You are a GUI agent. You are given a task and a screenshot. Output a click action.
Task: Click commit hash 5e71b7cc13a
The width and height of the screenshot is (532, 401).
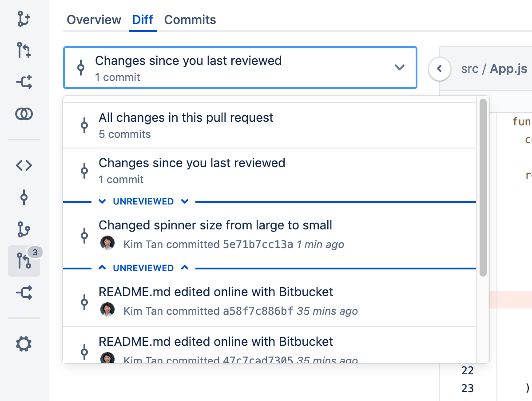click(x=258, y=245)
